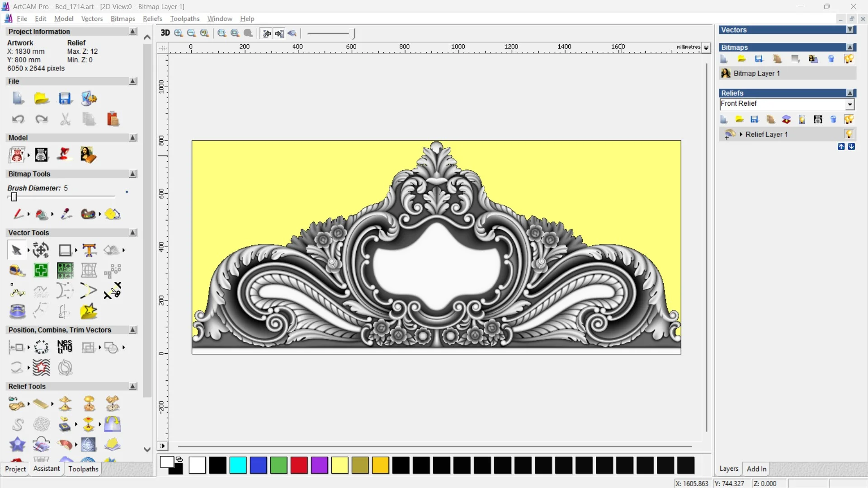Select the bitmap Paint brush tool
This screenshot has height=488, width=868.
click(x=18, y=214)
